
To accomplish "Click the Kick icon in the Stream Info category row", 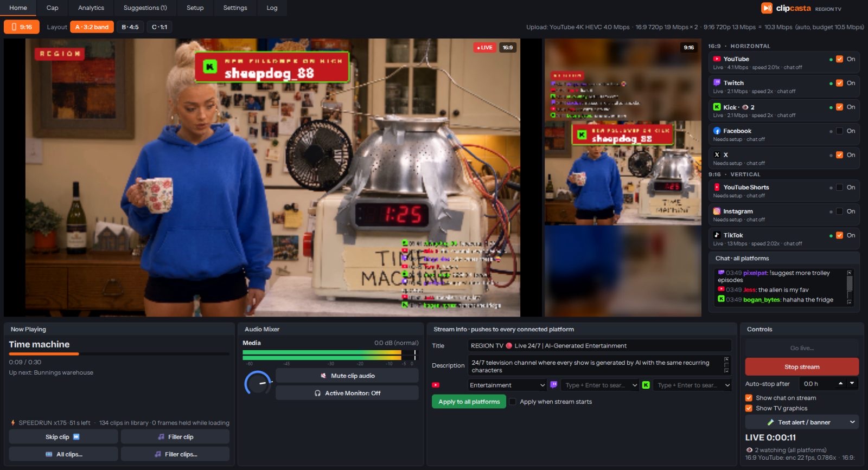I will click(646, 385).
